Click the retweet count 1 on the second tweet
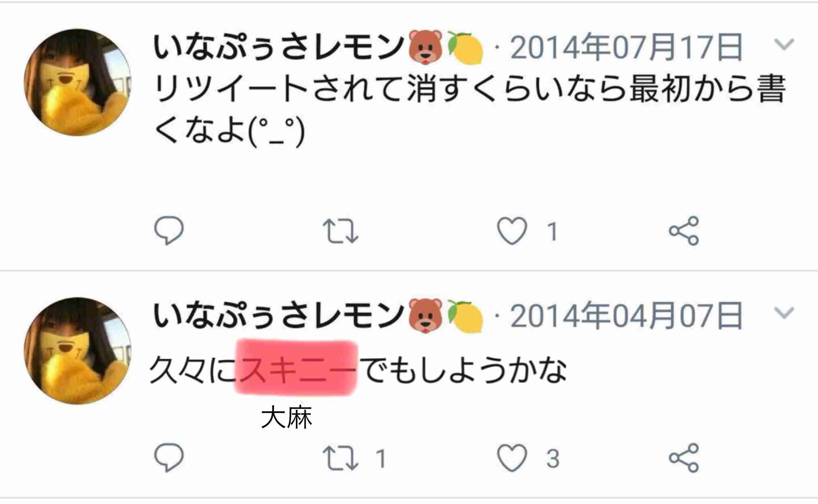818x504 pixels. pyautogui.click(x=380, y=459)
